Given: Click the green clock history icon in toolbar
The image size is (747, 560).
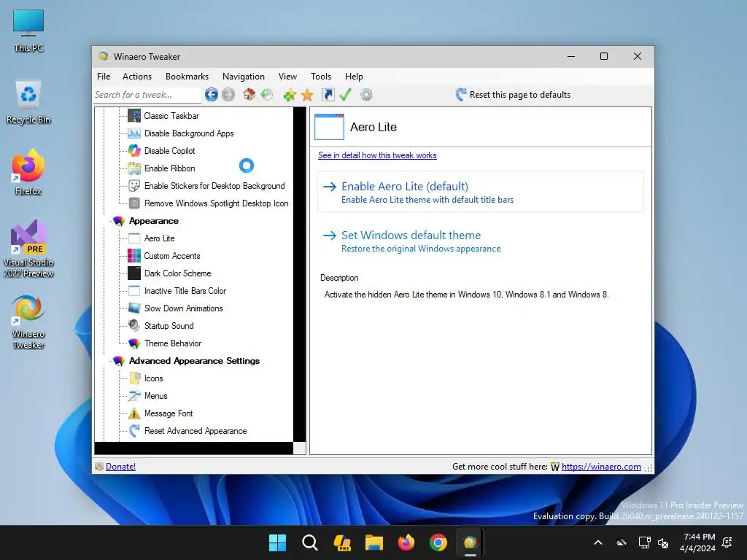Looking at the screenshot, I should click(267, 95).
